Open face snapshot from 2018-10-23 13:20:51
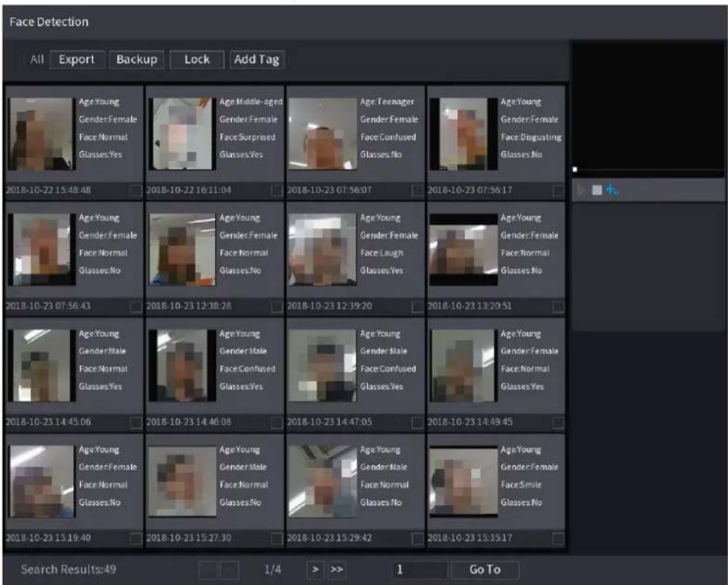Image resolution: width=728 pixels, height=585 pixels. point(463,250)
